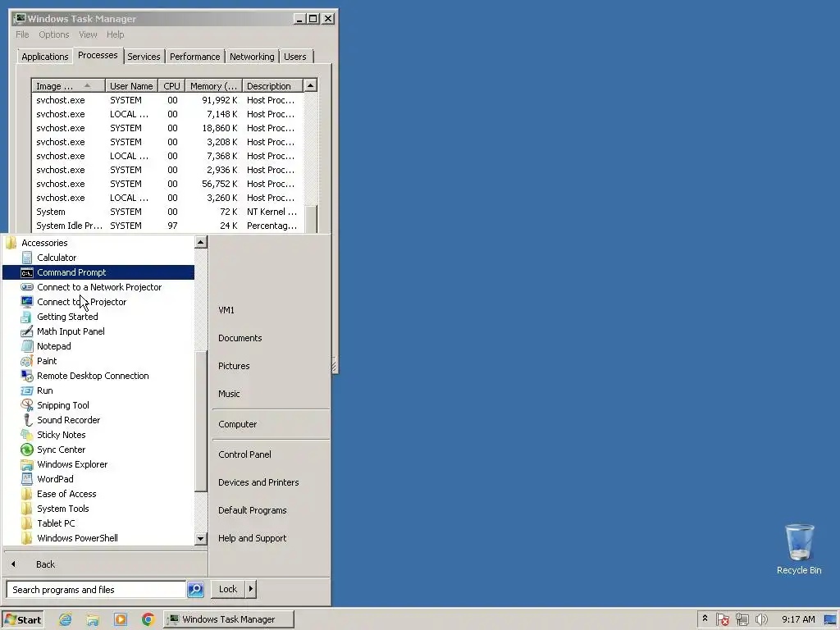Open Recycle Bin on desktop
Image resolution: width=840 pixels, height=630 pixels.
click(x=799, y=550)
